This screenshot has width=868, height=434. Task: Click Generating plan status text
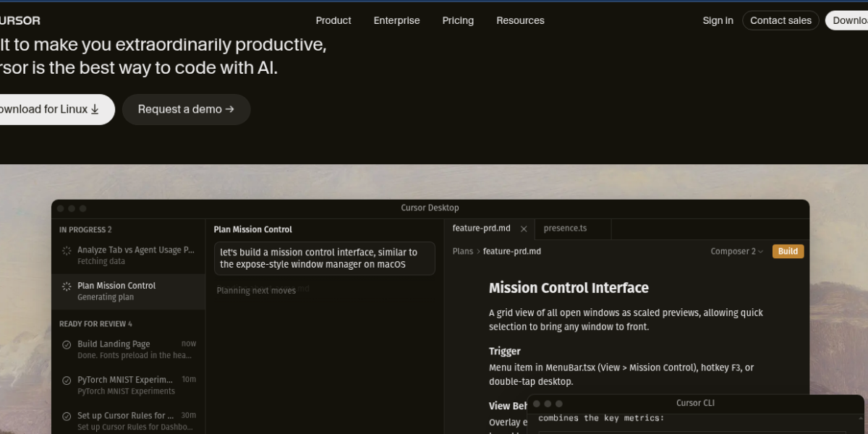click(106, 297)
